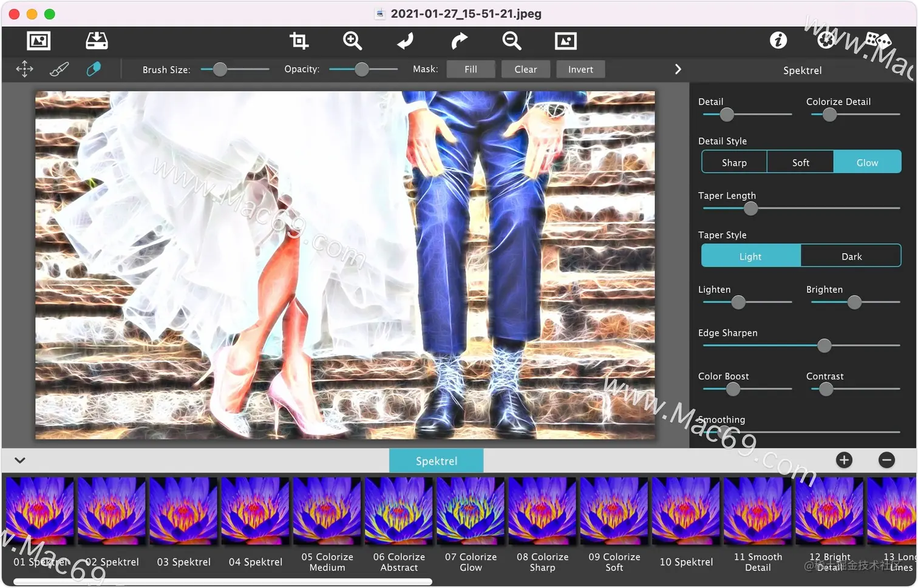
Task: Apply 09 Colorize Soft preset
Action: 614,511
